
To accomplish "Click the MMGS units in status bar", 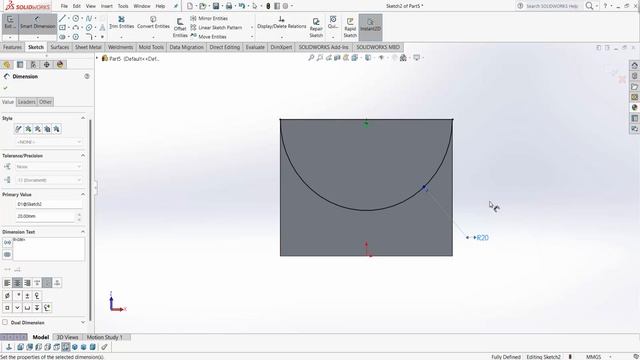I will (593, 357).
